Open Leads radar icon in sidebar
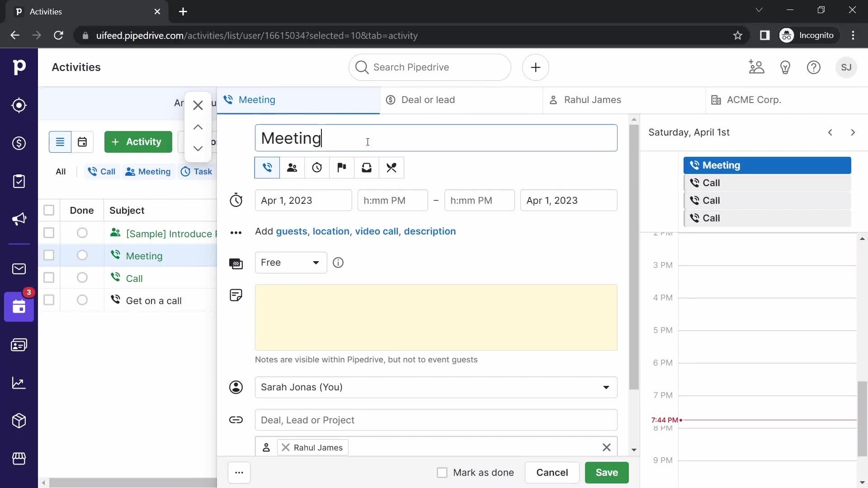 coord(19,105)
